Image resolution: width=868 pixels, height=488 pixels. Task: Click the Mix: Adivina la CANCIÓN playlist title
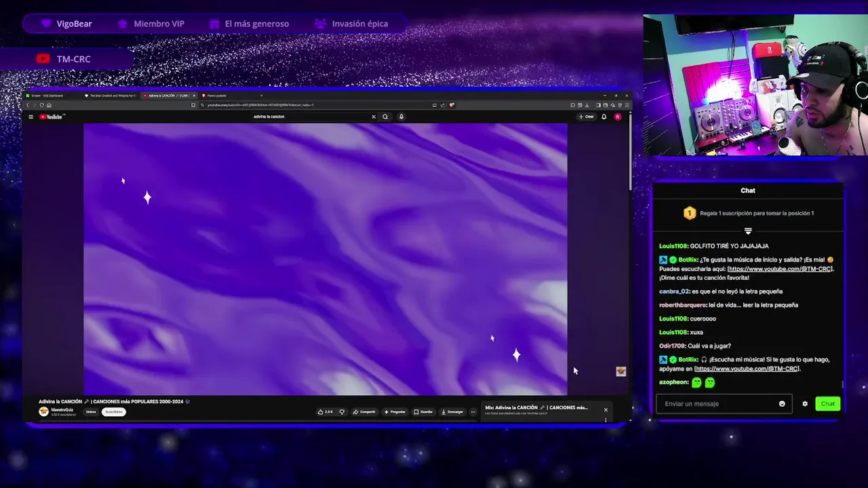tap(536, 407)
